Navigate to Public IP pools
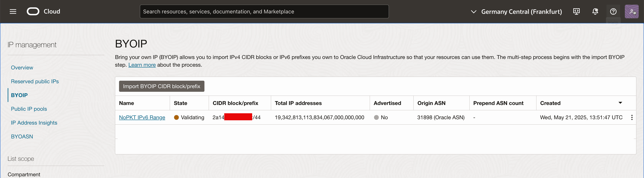 pyautogui.click(x=29, y=109)
